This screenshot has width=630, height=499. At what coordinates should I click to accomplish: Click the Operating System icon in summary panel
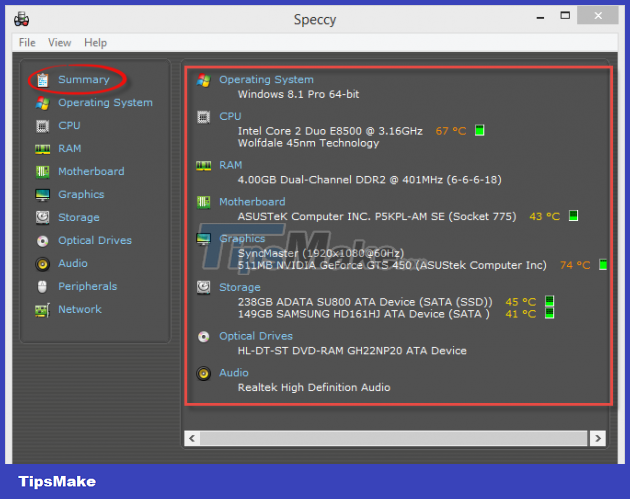[204, 80]
